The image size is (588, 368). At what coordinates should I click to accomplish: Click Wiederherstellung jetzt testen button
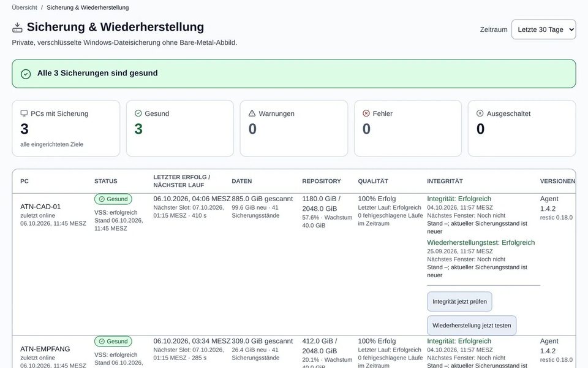472,325
